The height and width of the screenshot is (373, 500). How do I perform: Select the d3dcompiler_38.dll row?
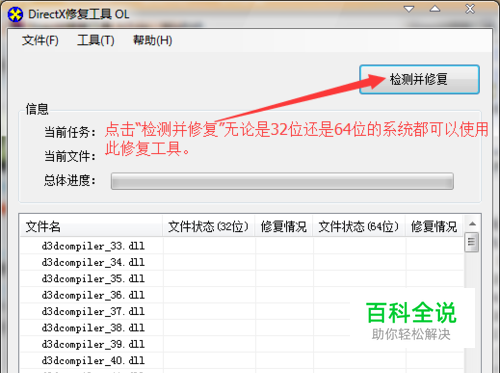241,328
